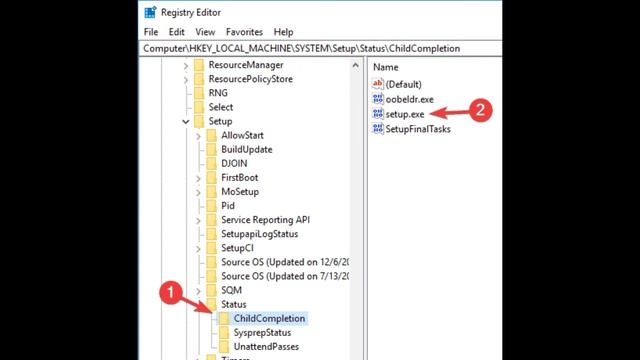The width and height of the screenshot is (640, 360).
Task: Open the Edit menu
Action: (x=177, y=32)
